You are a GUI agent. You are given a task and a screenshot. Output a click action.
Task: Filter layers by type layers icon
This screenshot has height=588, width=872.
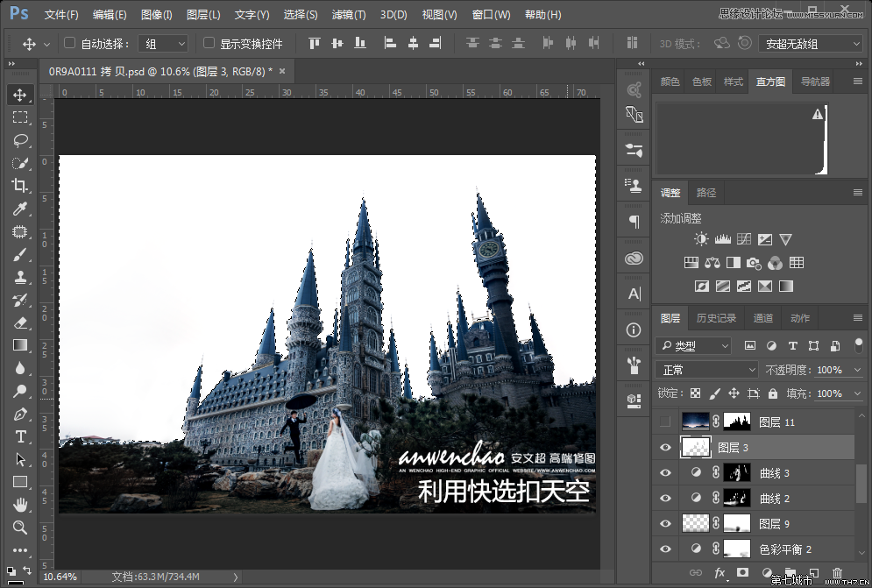click(793, 346)
